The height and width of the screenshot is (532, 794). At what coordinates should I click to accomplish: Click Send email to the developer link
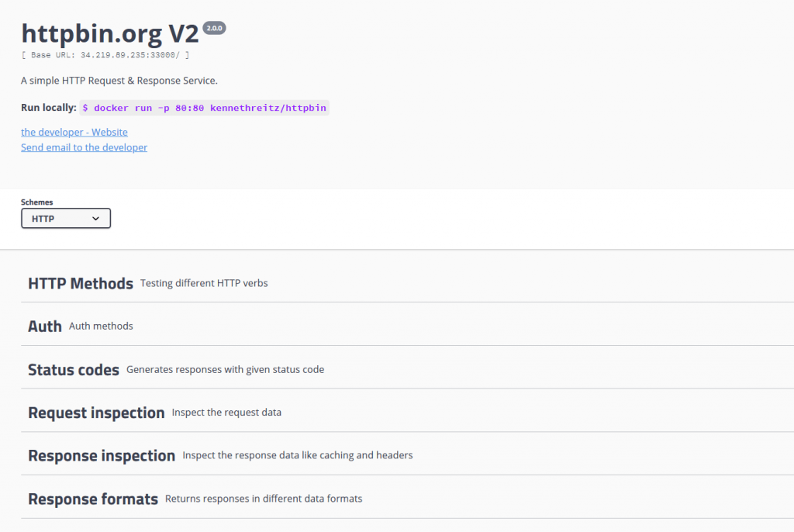click(x=84, y=147)
